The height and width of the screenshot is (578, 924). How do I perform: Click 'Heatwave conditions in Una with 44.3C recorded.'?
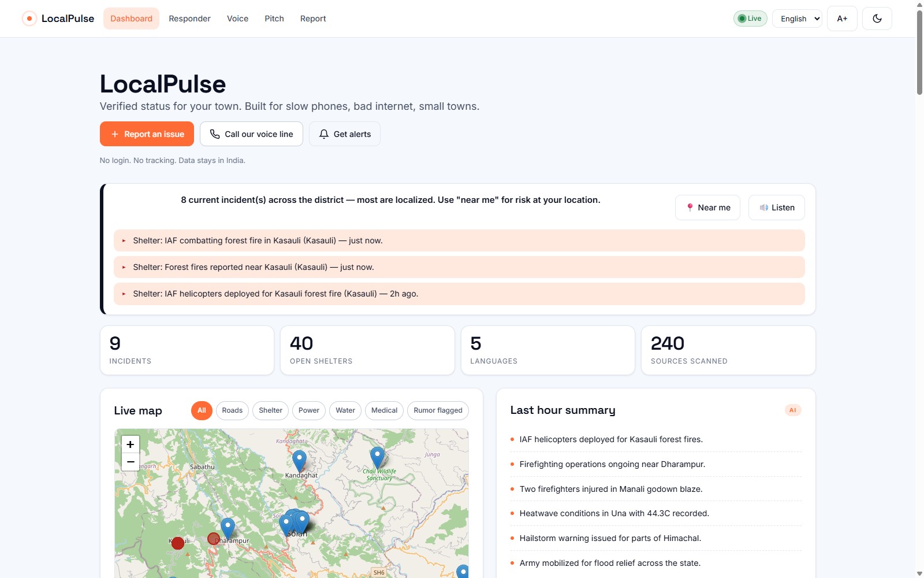click(x=614, y=513)
